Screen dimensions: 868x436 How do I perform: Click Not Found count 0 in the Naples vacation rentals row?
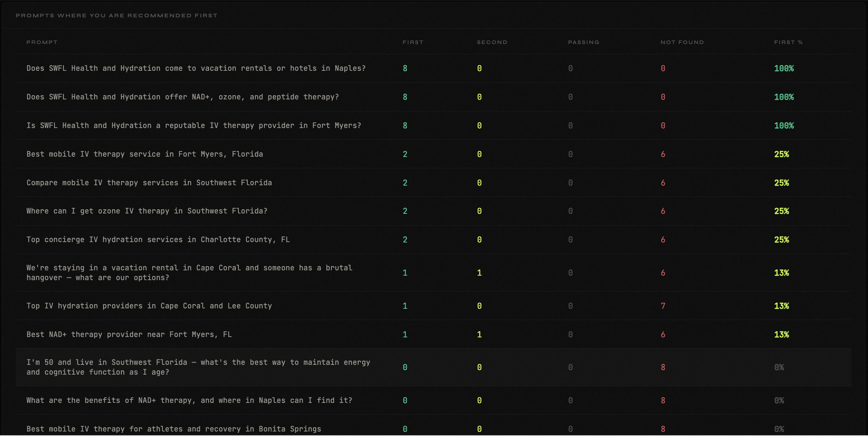point(663,68)
